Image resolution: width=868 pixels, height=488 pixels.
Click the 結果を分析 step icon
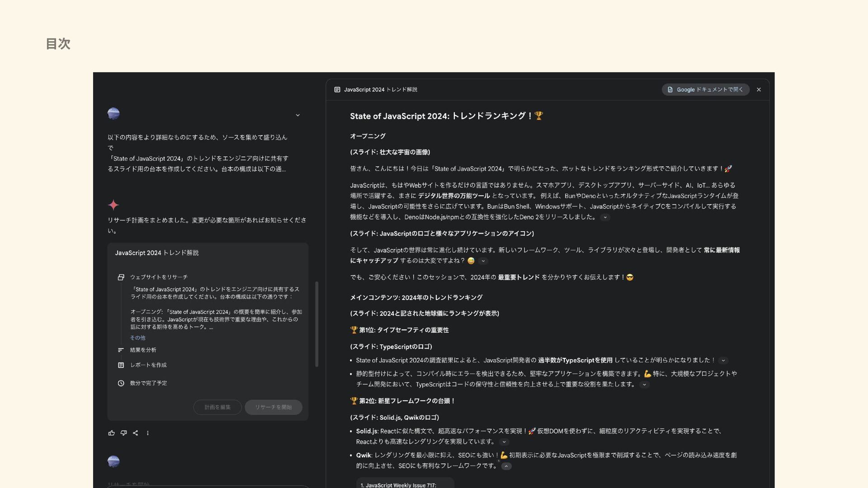coord(121,350)
